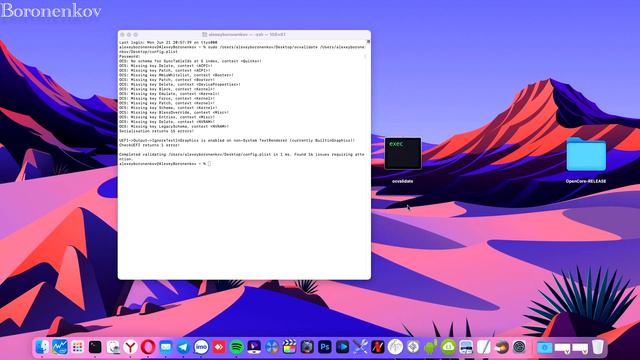Open the blue stock chart app in dock

(60, 347)
